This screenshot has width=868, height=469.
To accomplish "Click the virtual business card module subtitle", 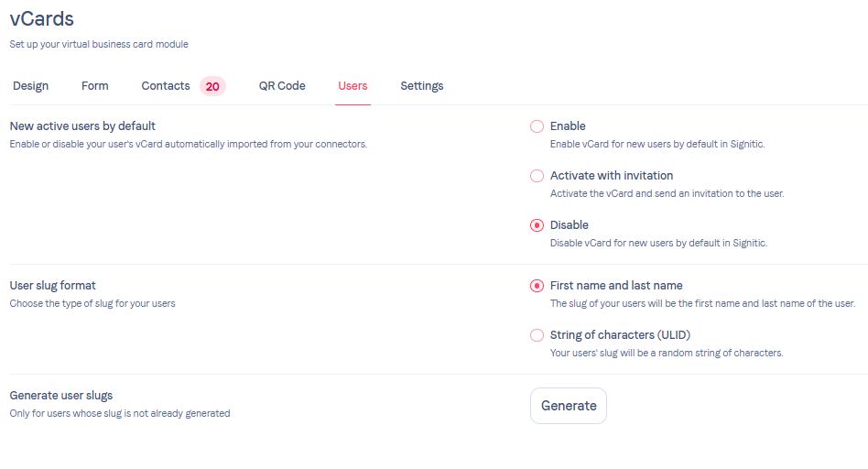I will [x=99, y=44].
